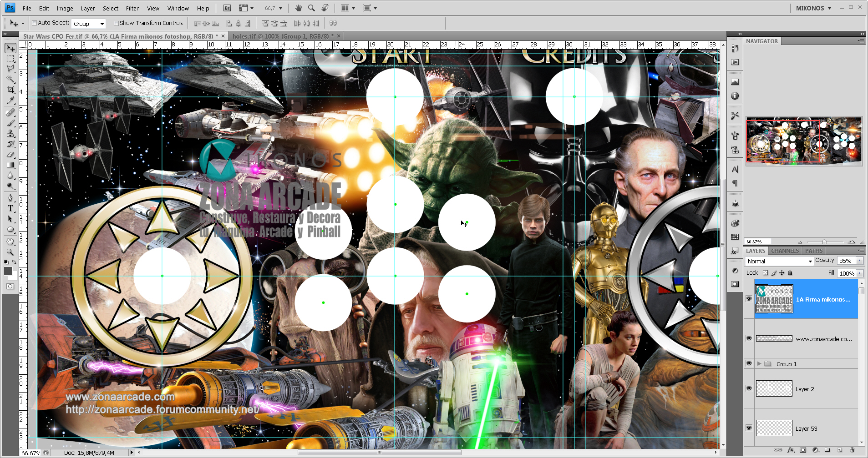Open the Group auto-select dropdown
This screenshot has width=868, height=458.
[89, 24]
